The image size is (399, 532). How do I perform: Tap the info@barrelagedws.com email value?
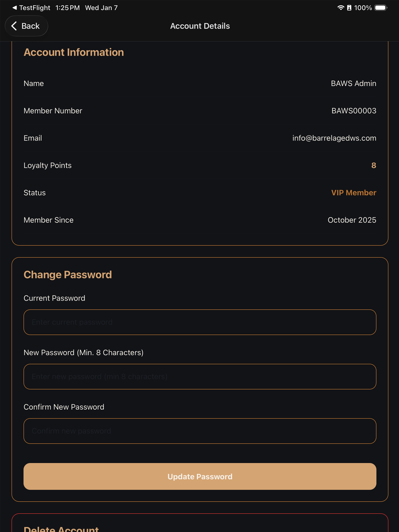(334, 138)
